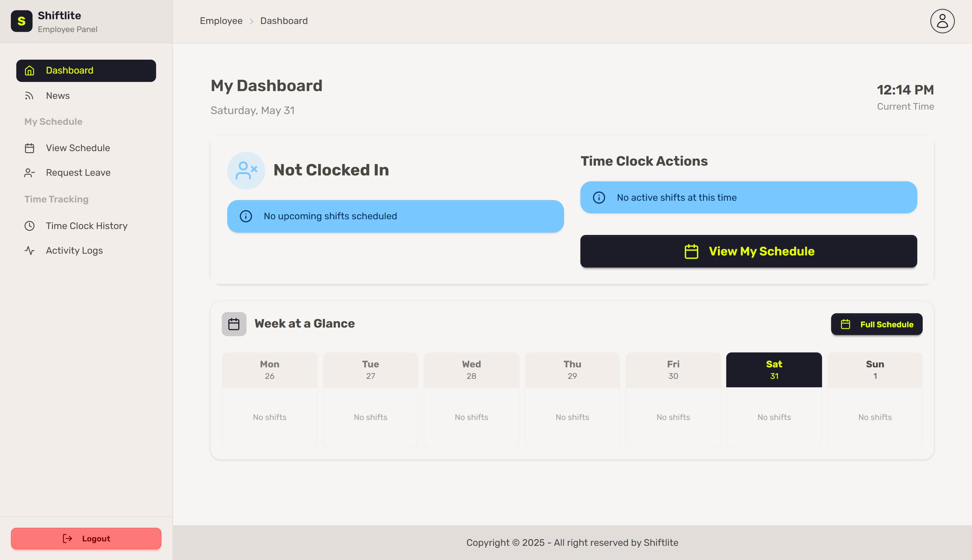
Task: Open Full Schedule from the week panel
Action: tap(876, 324)
